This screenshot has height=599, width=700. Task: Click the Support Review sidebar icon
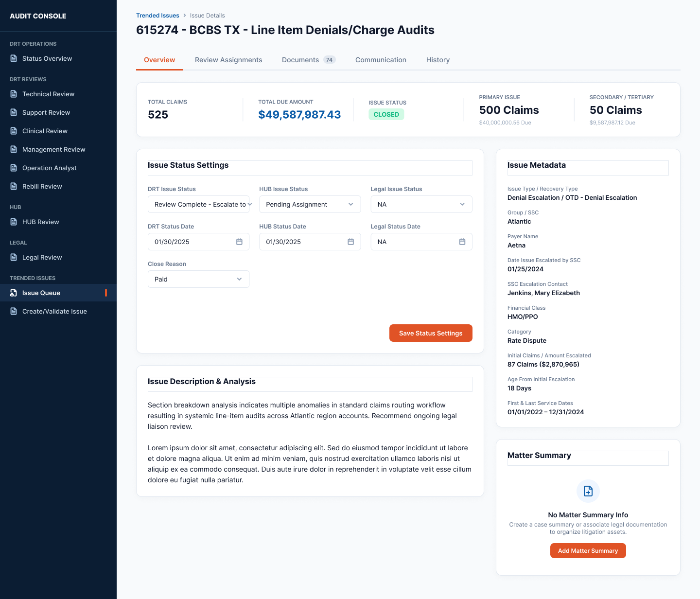pyautogui.click(x=14, y=112)
